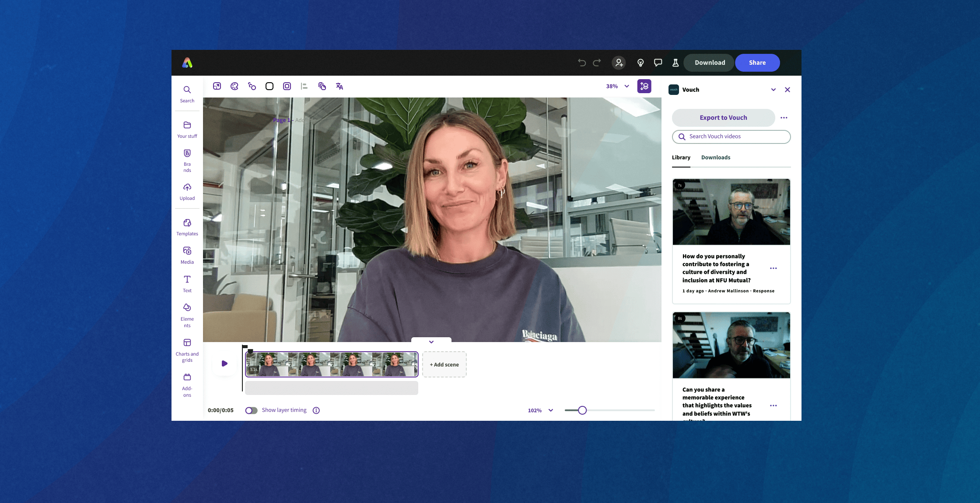Viewport: 980px width, 503px height.
Task: Click the resize tool in toolbar
Action: click(x=217, y=86)
